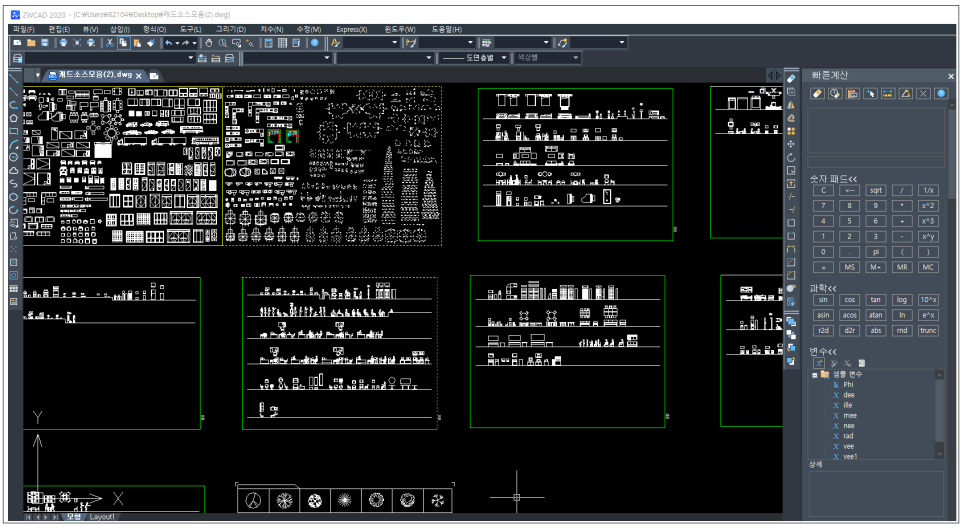Click the variables list scrollbar down arrow
The image size is (966, 529).
(x=939, y=454)
